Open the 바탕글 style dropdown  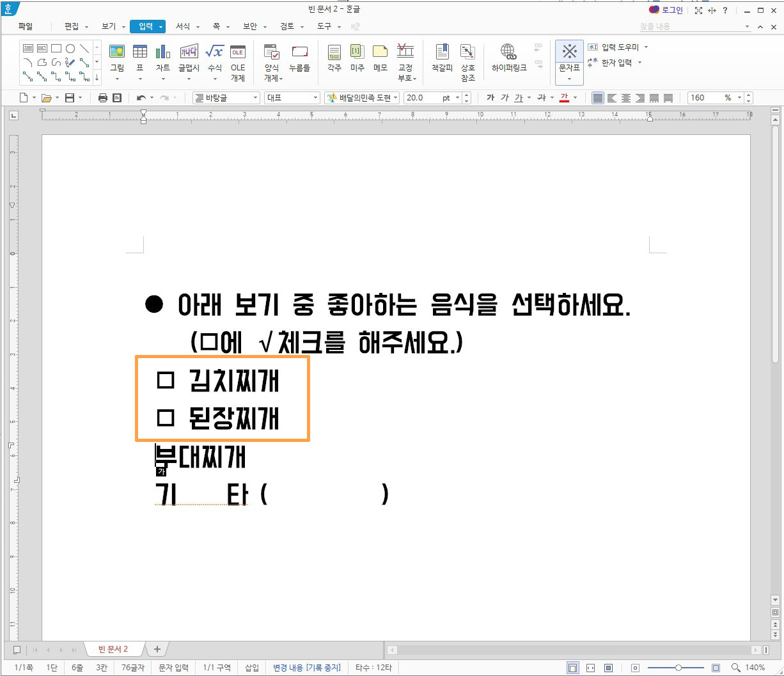226,98
